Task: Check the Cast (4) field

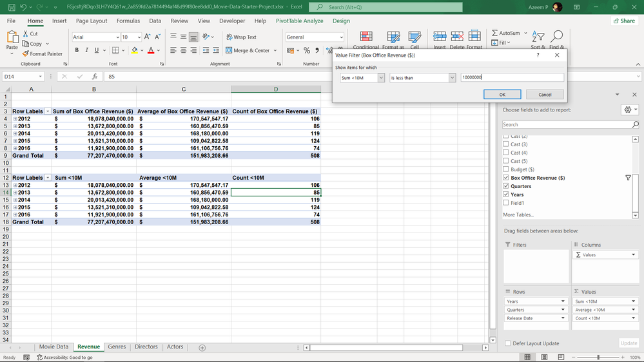Action: [506, 152]
